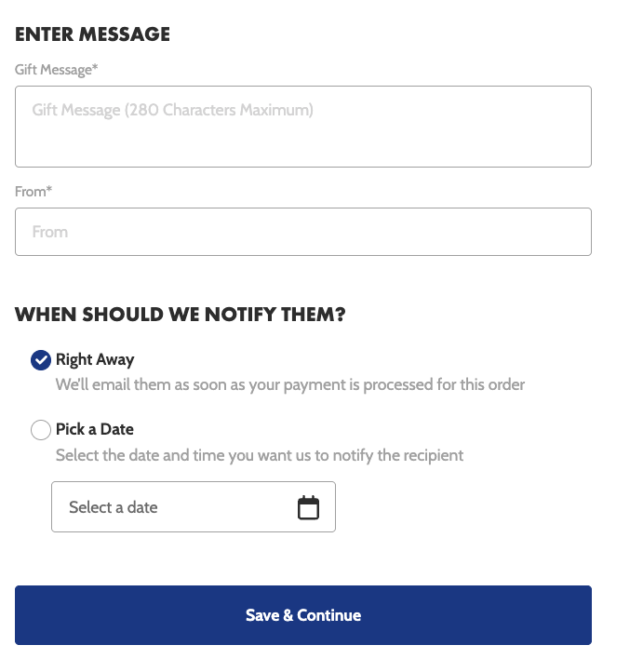The image size is (643, 672).
Task: Click the empty circle beside Pick a Date
Action: coord(41,430)
